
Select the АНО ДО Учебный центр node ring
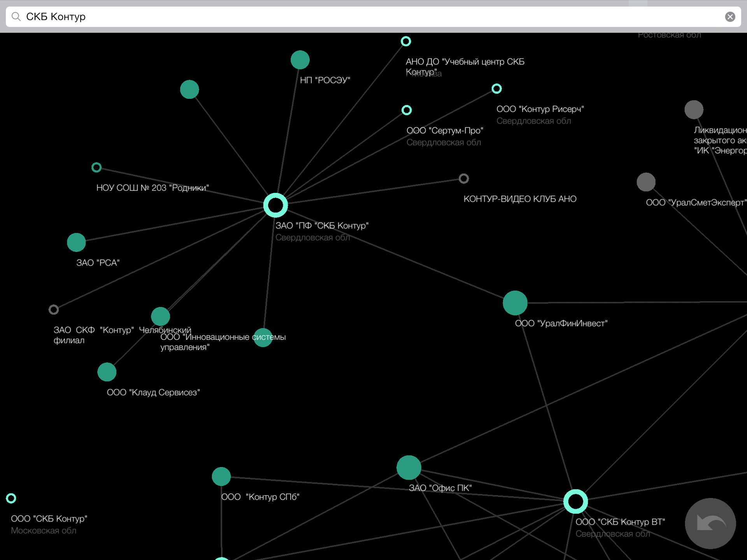[x=406, y=41]
